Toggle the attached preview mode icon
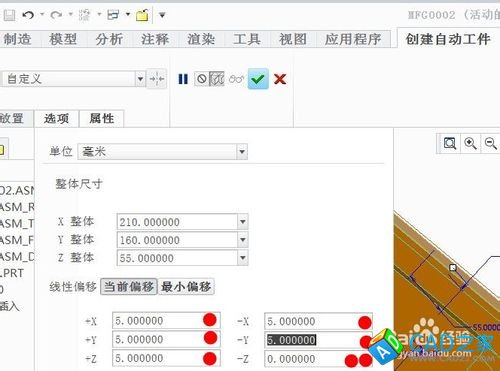 tap(217, 79)
